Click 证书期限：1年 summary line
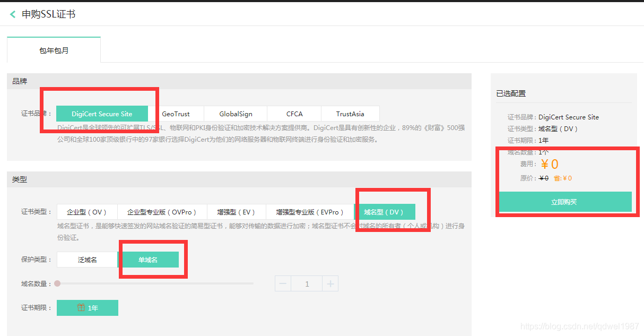The image size is (644, 336). tap(528, 141)
